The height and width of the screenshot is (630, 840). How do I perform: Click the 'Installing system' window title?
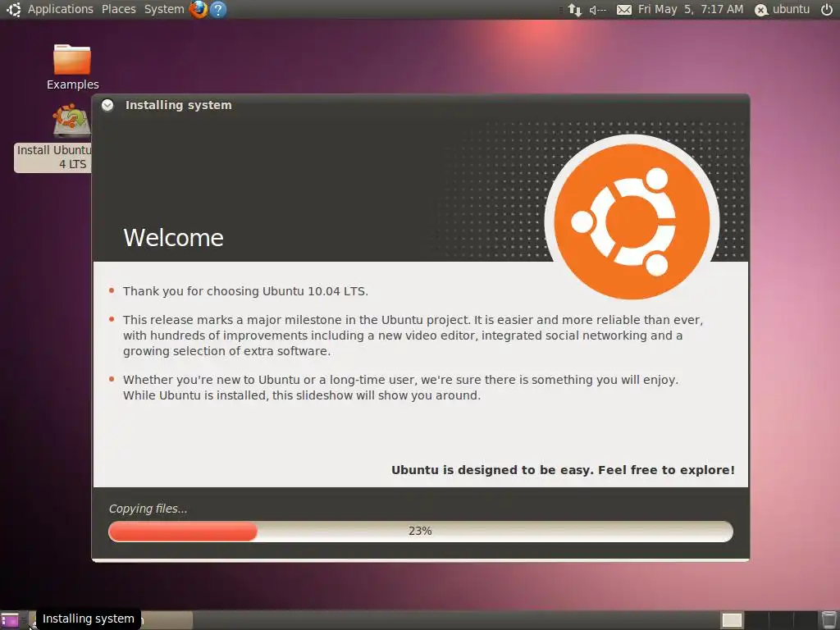pos(178,105)
